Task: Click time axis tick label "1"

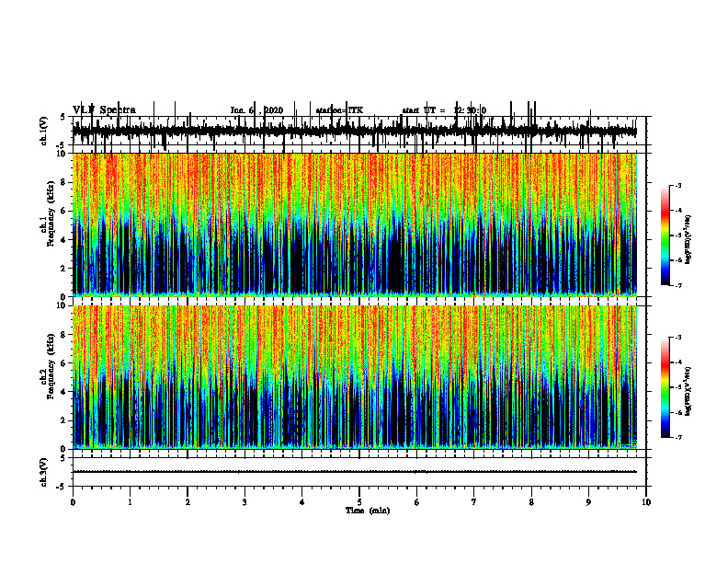Action: coord(130,502)
